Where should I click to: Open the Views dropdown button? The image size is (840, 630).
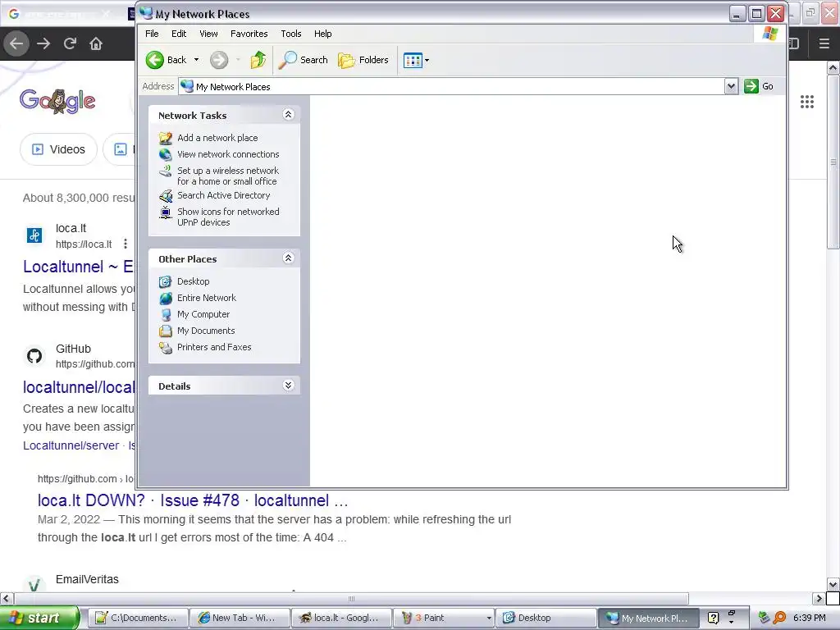[416, 60]
